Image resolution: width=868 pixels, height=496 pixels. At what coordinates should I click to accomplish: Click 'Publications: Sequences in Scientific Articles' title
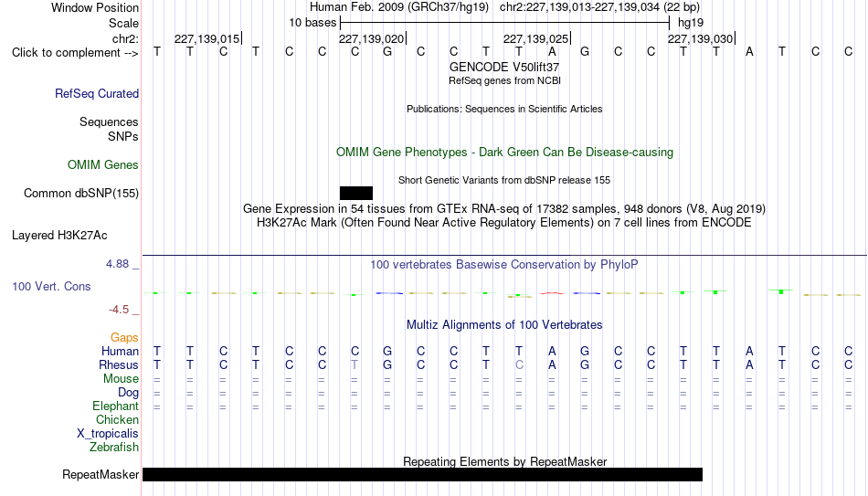pos(504,109)
